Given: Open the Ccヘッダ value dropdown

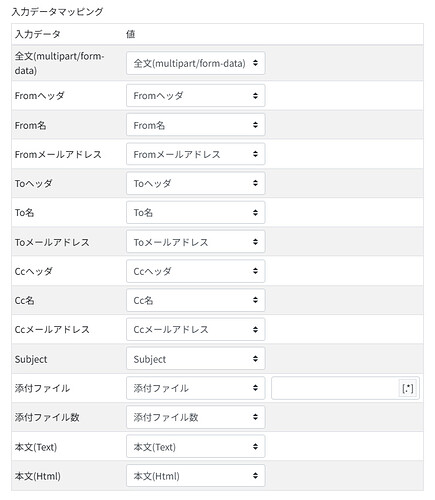Looking at the screenshot, I should click(196, 271).
